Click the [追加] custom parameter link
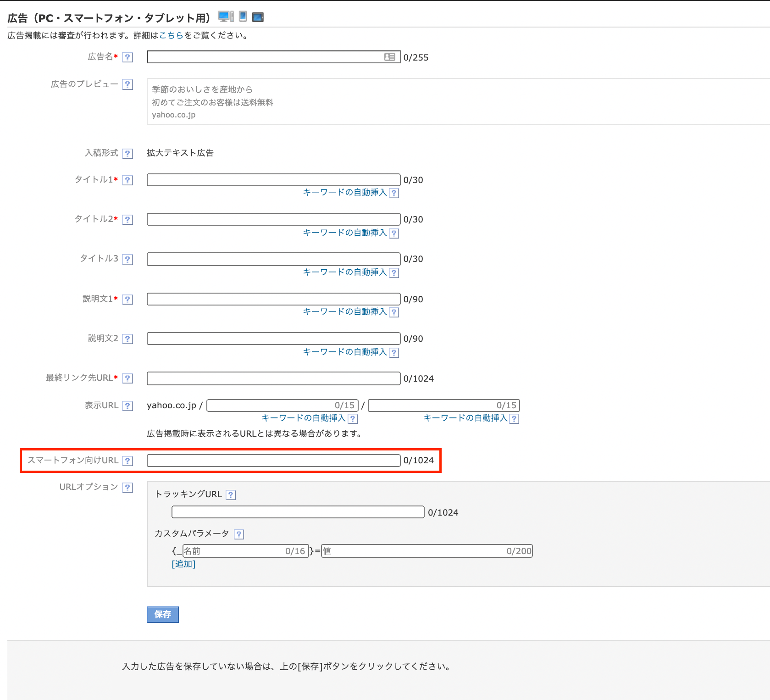The image size is (770, 700). point(183,564)
